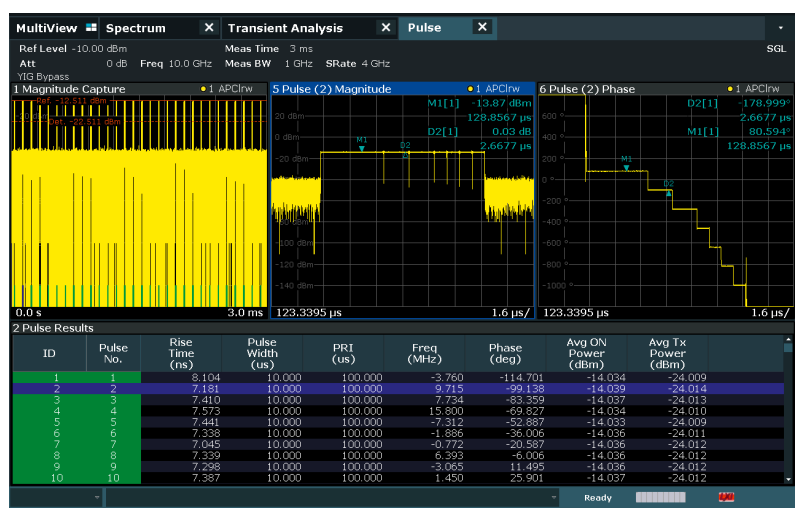The width and height of the screenshot is (805, 518).
Task: Click the Ref -12.511 dBm line label
Action: click(x=71, y=101)
